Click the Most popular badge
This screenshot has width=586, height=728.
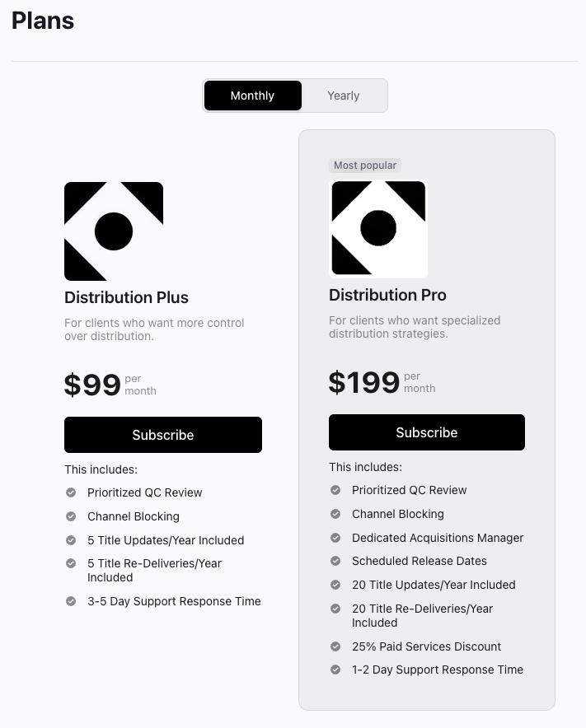pos(365,165)
